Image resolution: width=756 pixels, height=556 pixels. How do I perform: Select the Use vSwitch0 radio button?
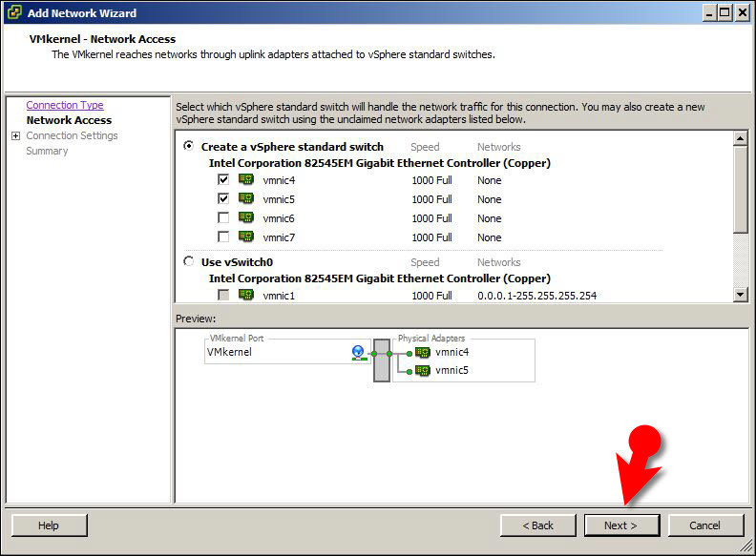(188, 261)
